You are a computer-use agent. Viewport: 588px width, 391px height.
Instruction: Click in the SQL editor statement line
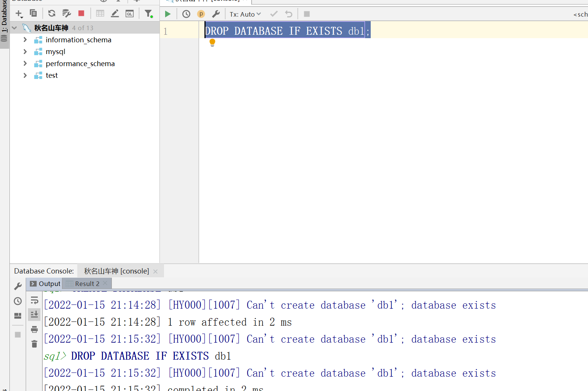tap(287, 31)
